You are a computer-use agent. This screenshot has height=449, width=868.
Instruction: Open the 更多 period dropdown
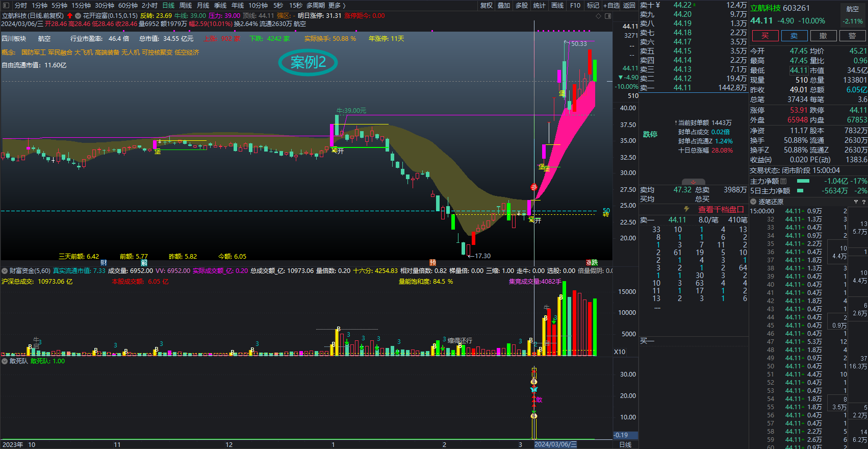337,5
